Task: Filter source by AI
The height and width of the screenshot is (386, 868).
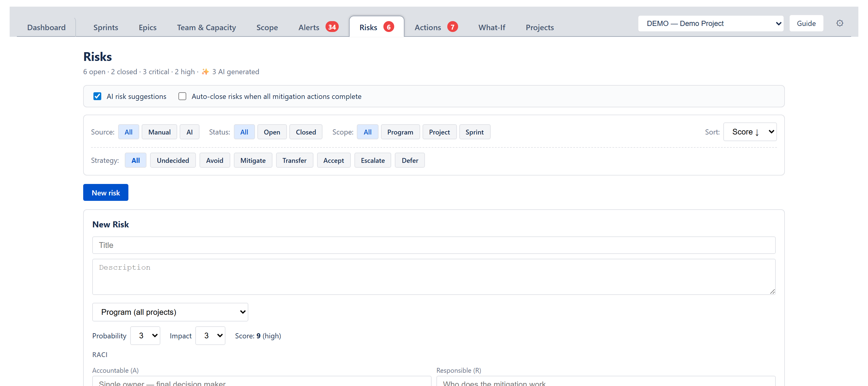Action: (x=189, y=132)
